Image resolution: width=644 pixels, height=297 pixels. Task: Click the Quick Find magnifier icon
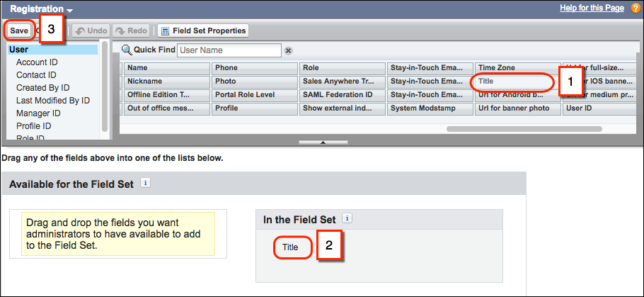(x=127, y=50)
